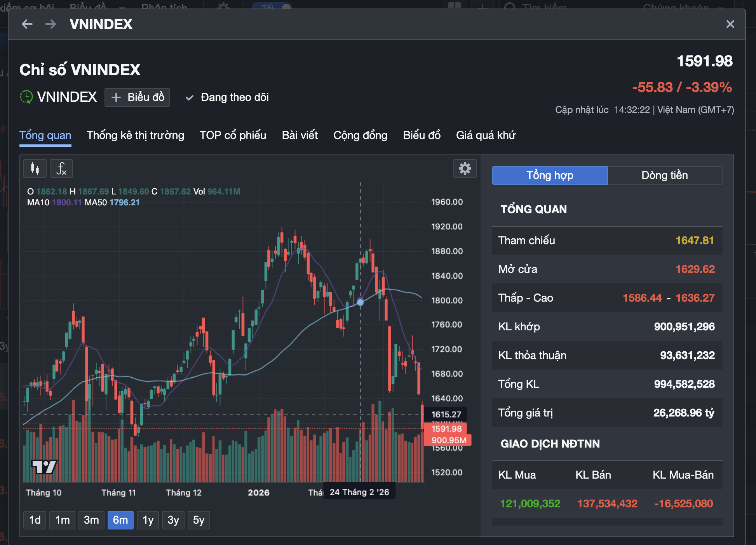Click the forward arrow navigation icon

click(x=51, y=24)
